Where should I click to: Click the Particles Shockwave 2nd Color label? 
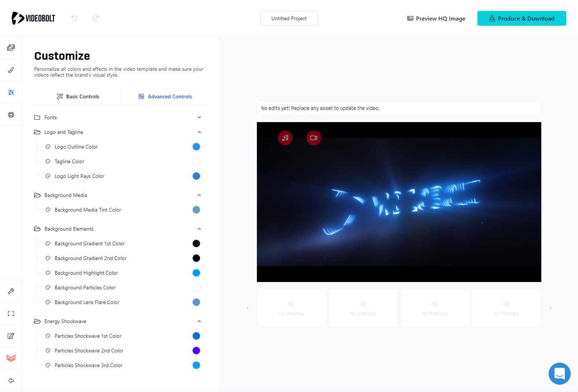89,351
